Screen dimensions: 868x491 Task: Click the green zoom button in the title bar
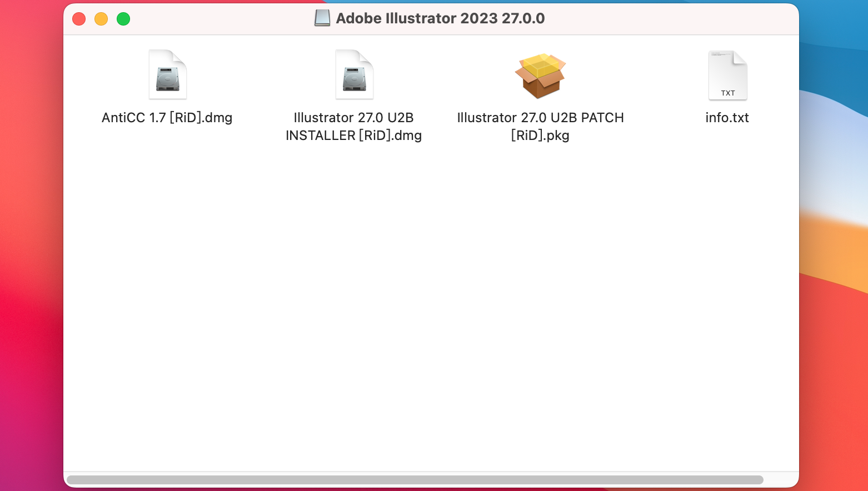click(x=123, y=18)
